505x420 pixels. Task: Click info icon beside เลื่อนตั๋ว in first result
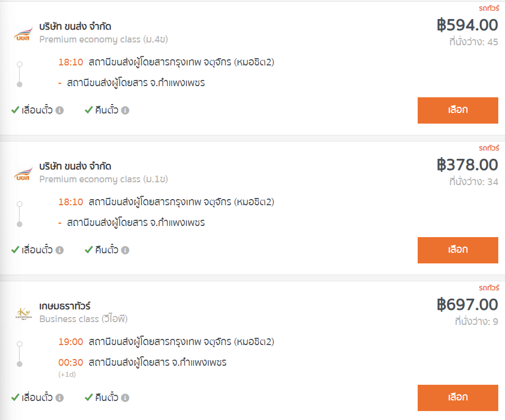59,110
